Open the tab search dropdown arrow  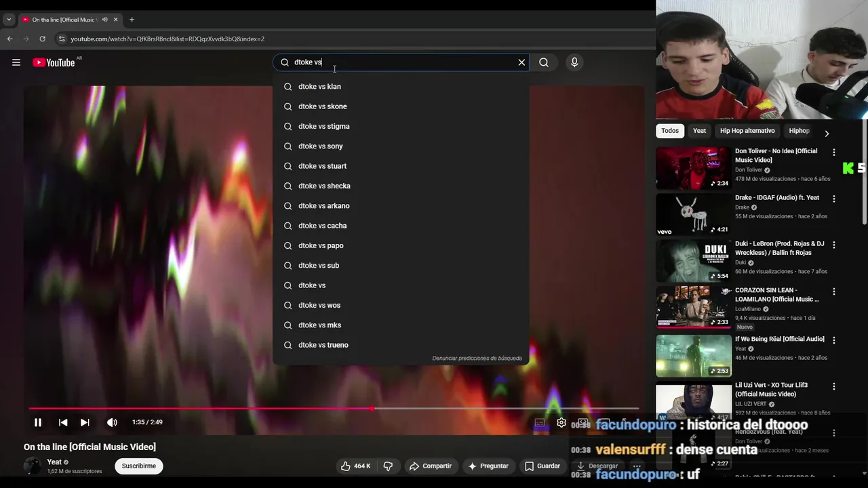(9, 20)
